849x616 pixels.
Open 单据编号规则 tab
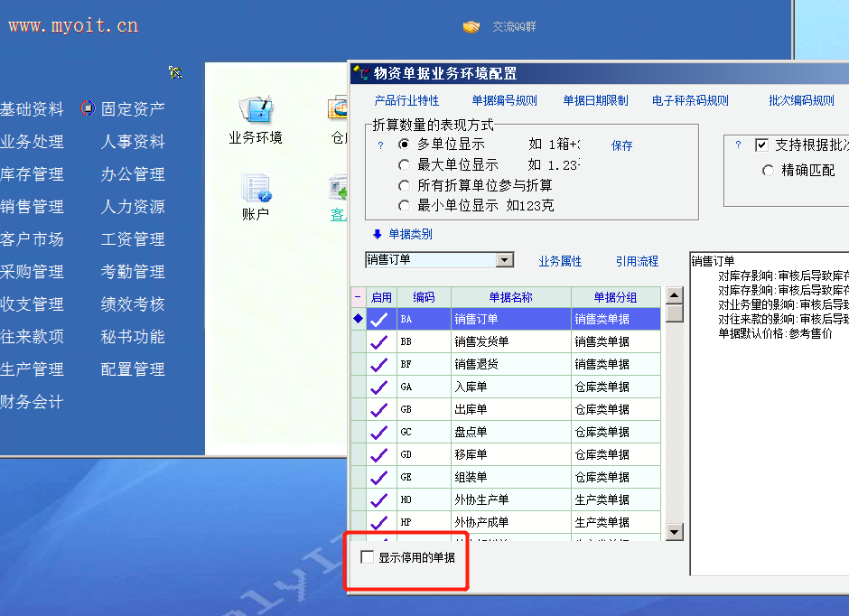(x=504, y=101)
